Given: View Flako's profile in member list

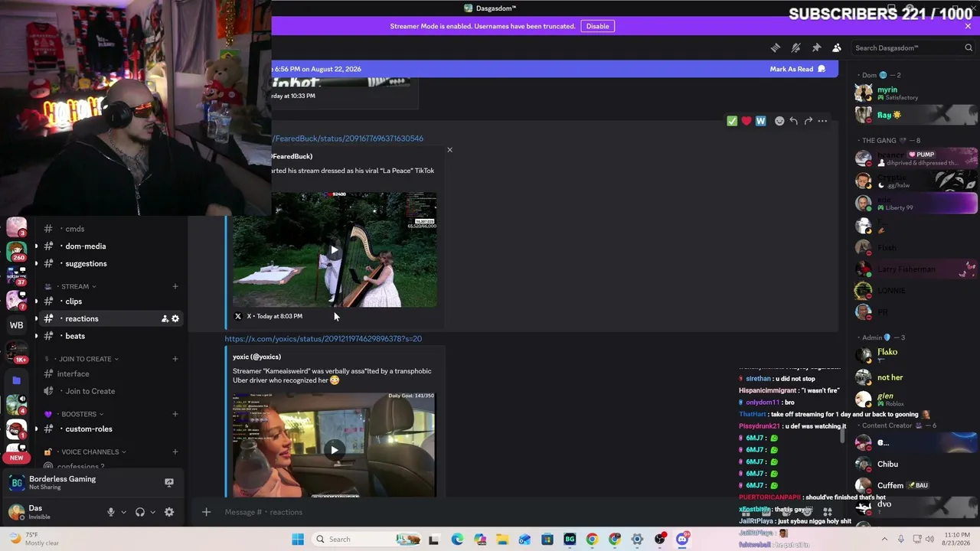Looking at the screenshot, I should click(x=915, y=355).
